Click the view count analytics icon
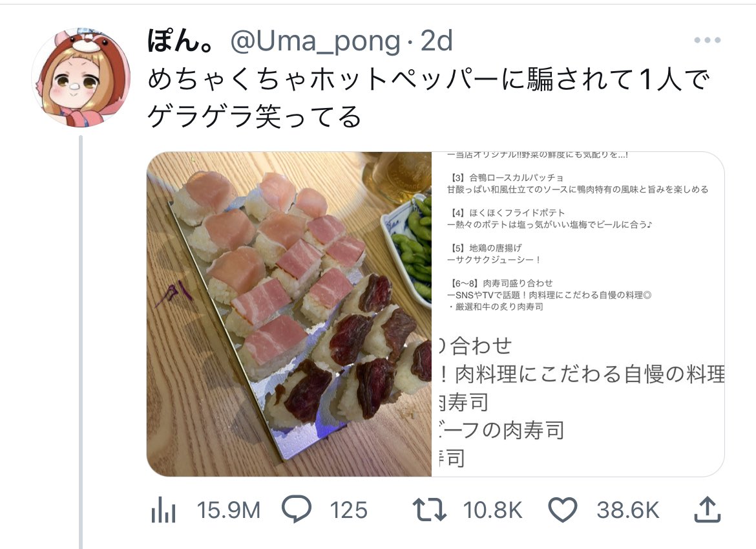 (x=163, y=510)
